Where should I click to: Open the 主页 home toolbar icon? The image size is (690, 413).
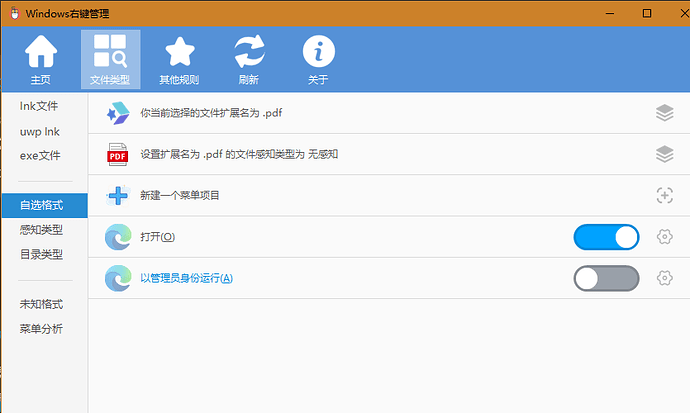point(41,59)
